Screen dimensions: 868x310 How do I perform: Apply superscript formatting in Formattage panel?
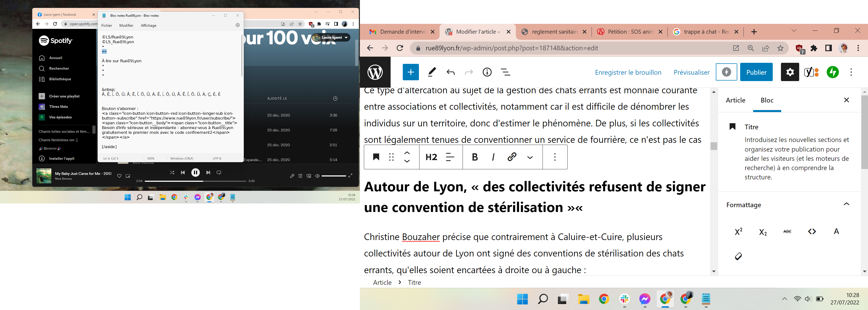738,232
